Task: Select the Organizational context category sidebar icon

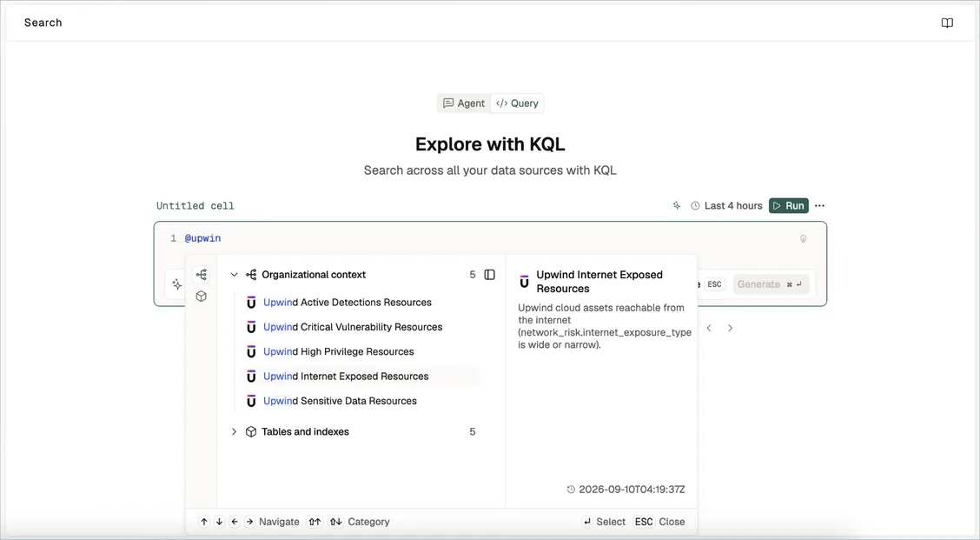Action: click(202, 274)
